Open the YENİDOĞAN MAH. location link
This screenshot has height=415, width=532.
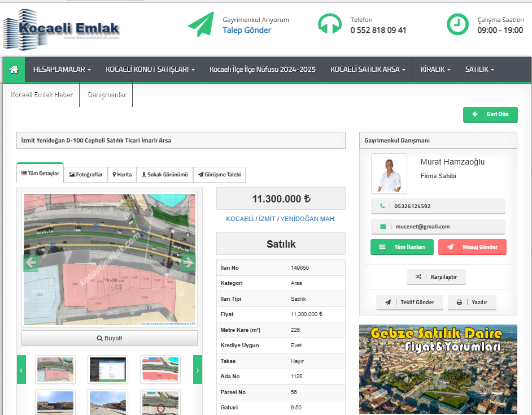click(x=308, y=219)
